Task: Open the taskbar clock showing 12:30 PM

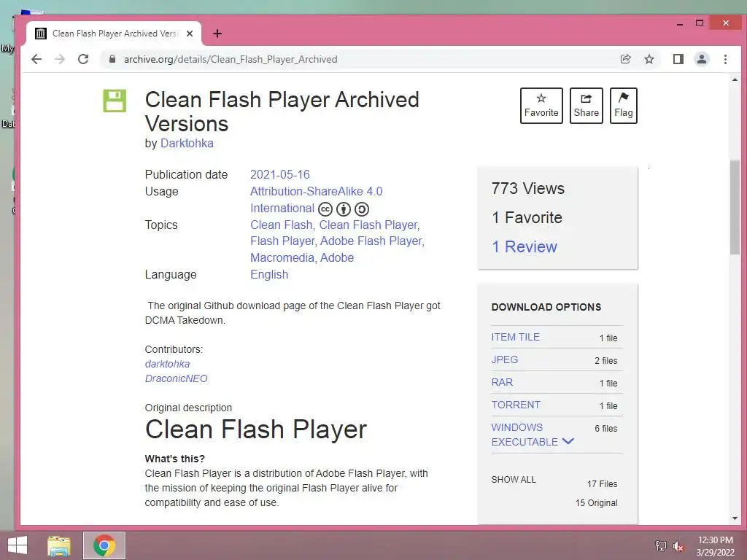Action: coord(716,546)
